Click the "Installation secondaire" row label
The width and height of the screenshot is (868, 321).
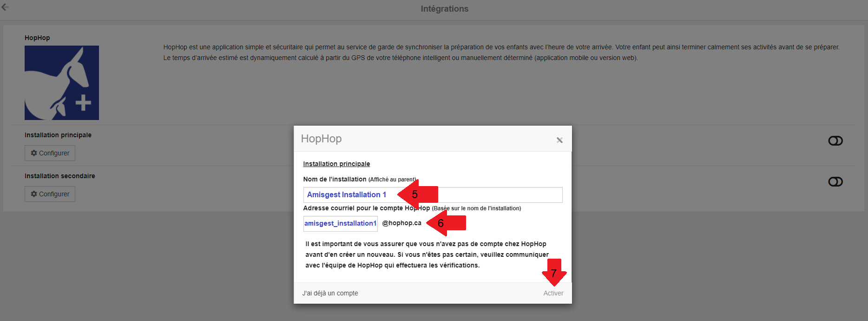[60, 176]
